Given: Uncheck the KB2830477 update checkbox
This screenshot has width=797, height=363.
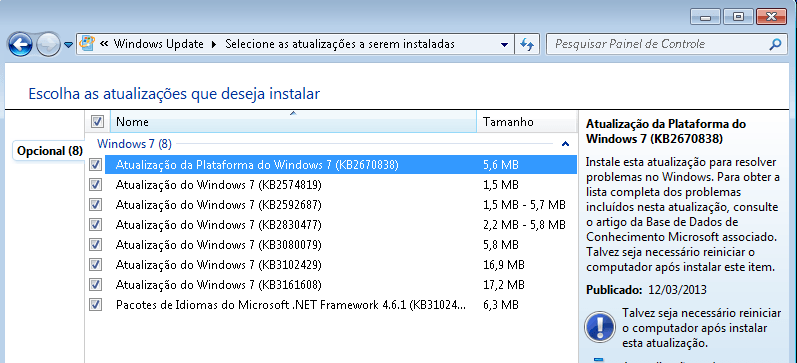Looking at the screenshot, I should click(95, 224).
